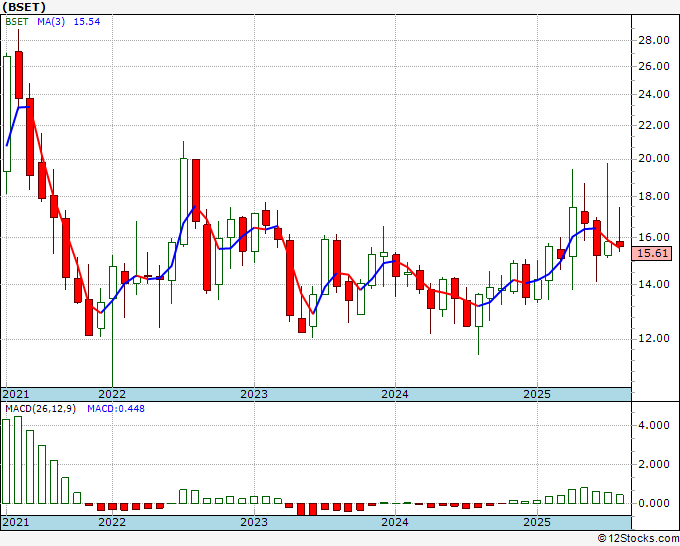The height and width of the screenshot is (546, 680).
Task: Click the 26.00 price axis label
Action: (x=654, y=66)
